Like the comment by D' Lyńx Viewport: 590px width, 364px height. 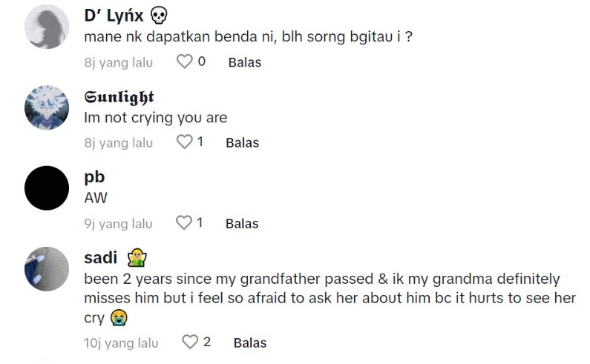point(184,62)
